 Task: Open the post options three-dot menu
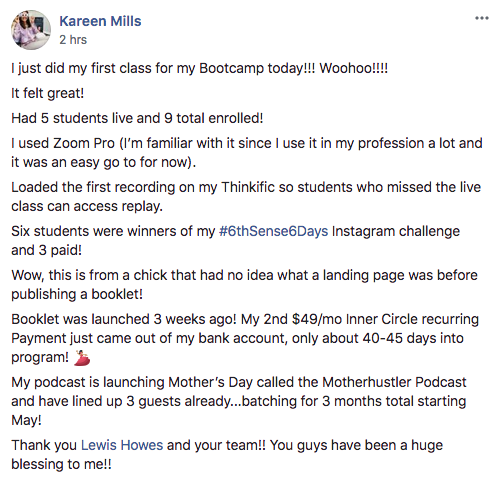(482, 18)
